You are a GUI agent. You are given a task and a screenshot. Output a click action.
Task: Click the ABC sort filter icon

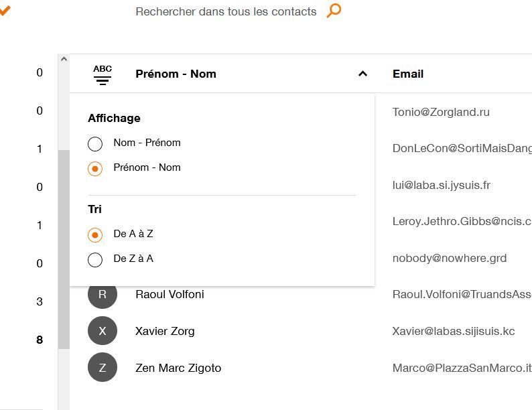tap(103, 74)
